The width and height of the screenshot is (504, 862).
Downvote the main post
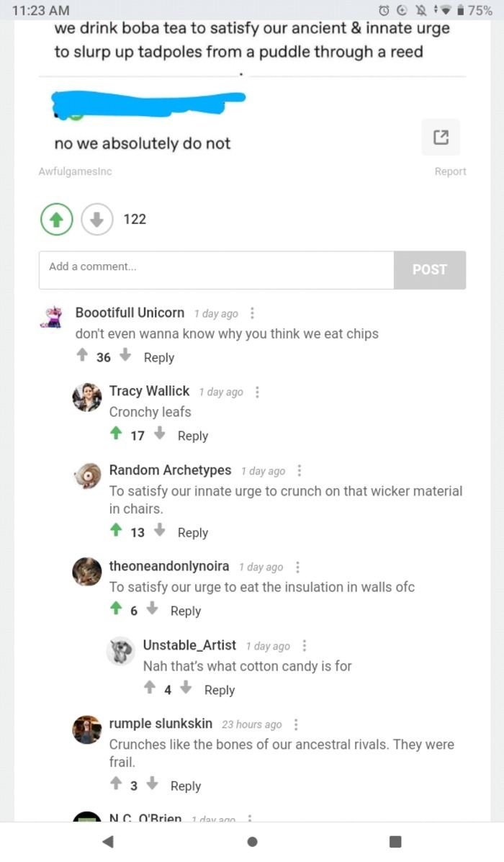(96, 219)
